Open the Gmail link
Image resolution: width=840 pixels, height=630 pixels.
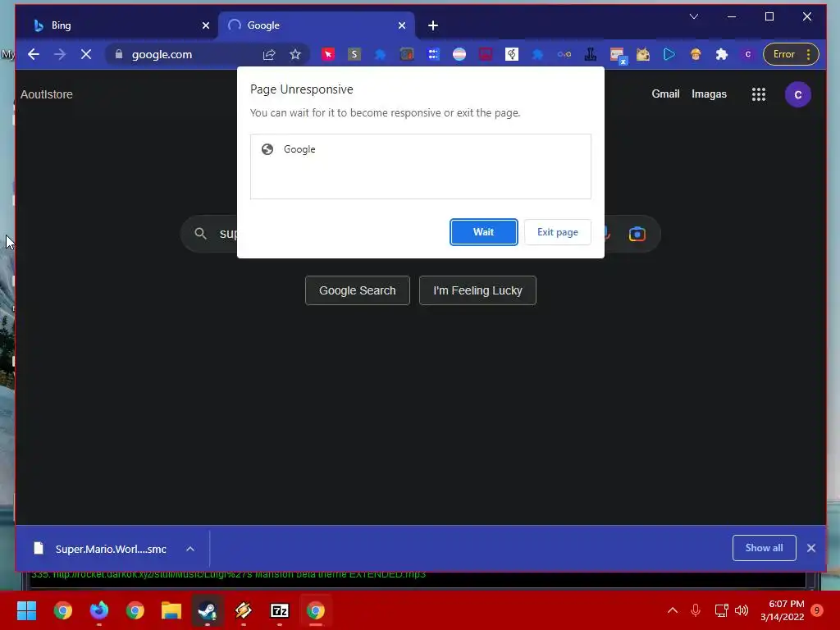point(665,94)
